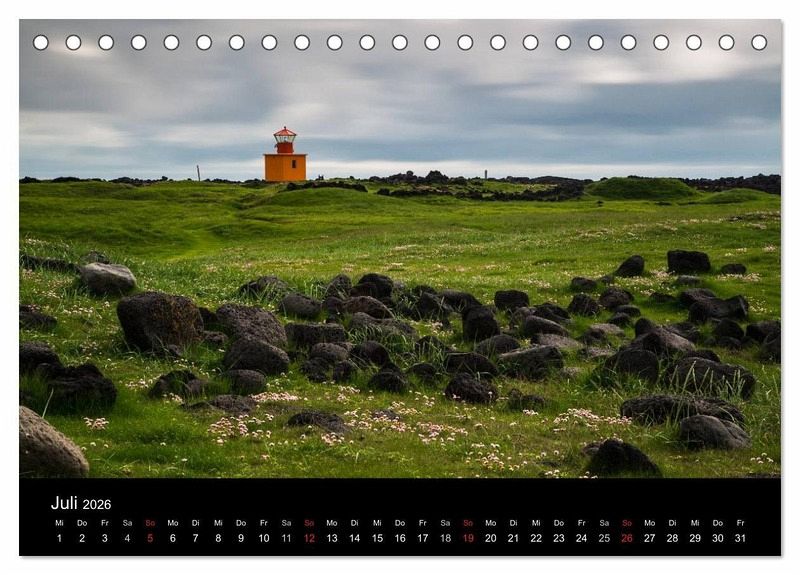The width and height of the screenshot is (800, 575).
Task: Select date 22 in the calendar strip
Action: [536, 538]
